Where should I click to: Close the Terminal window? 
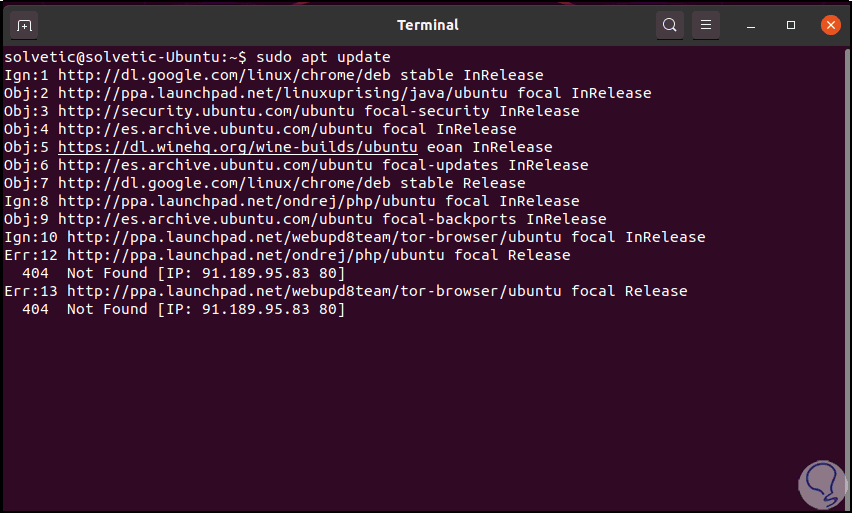pyautogui.click(x=829, y=25)
